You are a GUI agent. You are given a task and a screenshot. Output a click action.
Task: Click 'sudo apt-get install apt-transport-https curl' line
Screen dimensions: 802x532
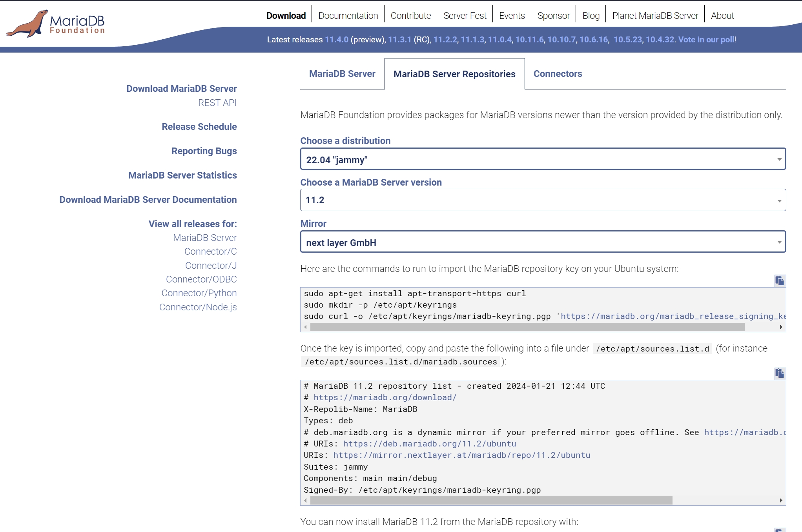point(415,293)
